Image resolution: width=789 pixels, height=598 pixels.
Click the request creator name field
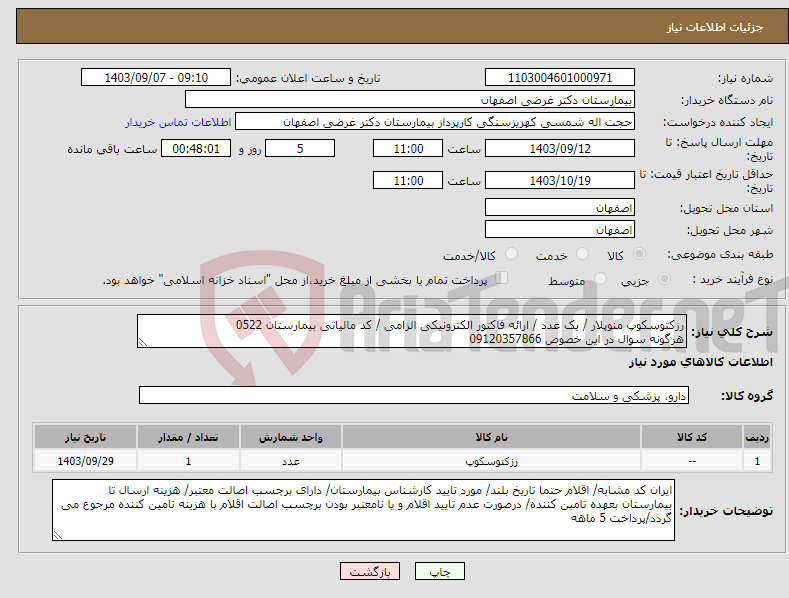coord(435,121)
